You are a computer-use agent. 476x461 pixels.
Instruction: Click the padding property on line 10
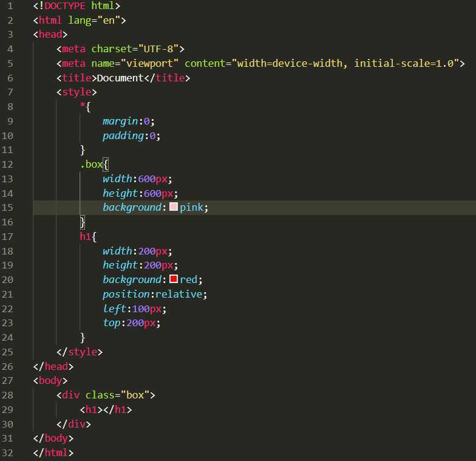tap(123, 135)
